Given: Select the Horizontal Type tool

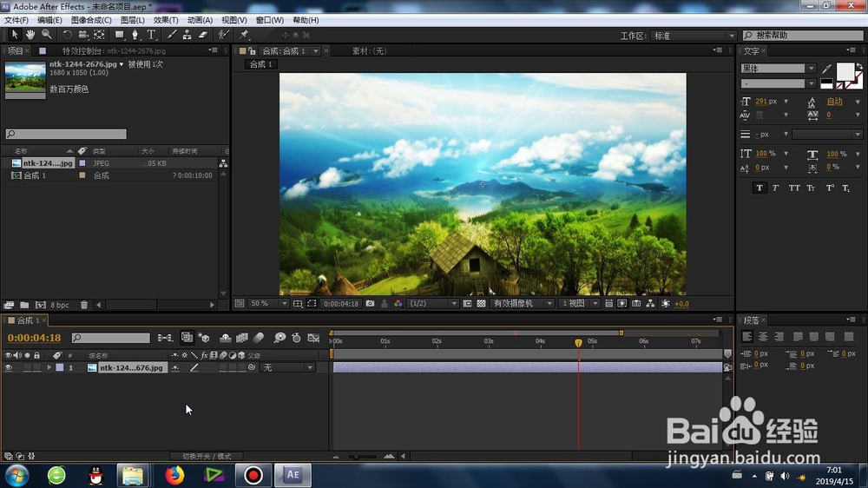Looking at the screenshot, I should pyautogui.click(x=151, y=35).
